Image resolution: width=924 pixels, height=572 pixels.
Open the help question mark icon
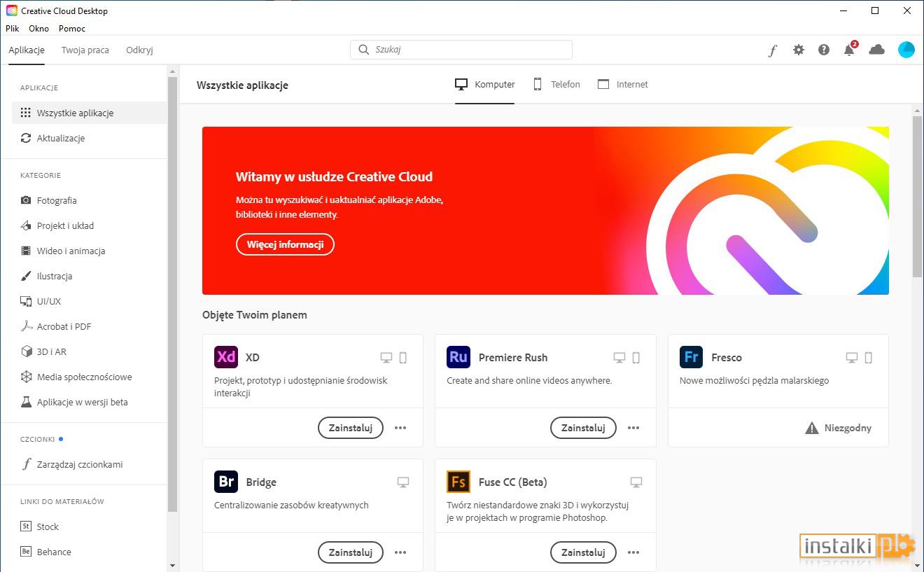(x=824, y=50)
